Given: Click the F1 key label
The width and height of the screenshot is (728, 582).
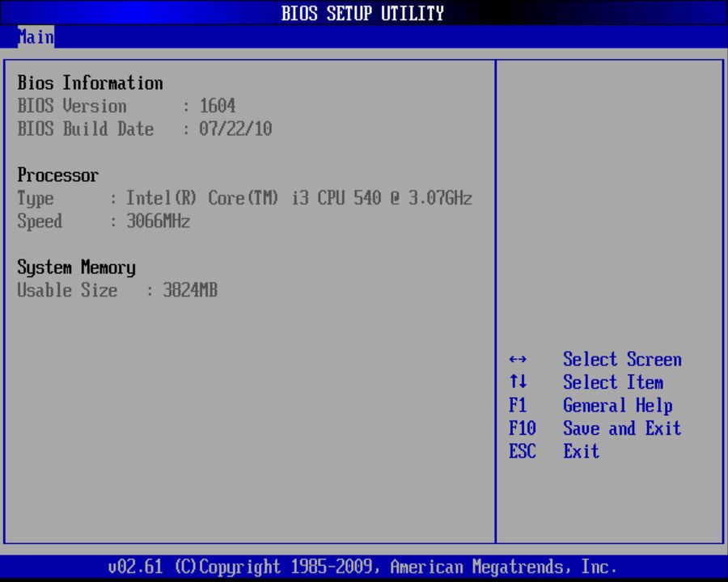Looking at the screenshot, I should (518, 406).
